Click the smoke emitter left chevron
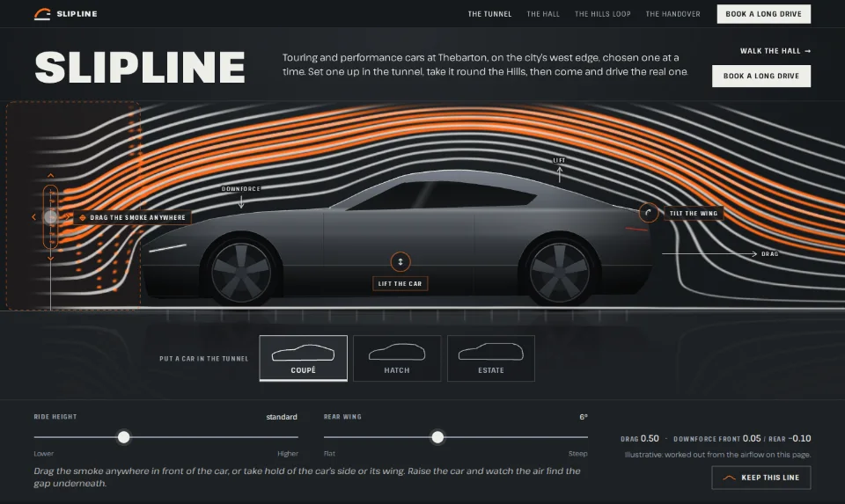Screen dimensions: 845x504 pos(34,217)
